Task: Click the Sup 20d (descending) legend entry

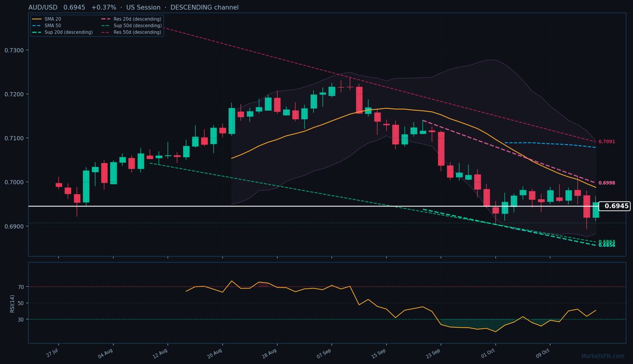Action: (62, 32)
